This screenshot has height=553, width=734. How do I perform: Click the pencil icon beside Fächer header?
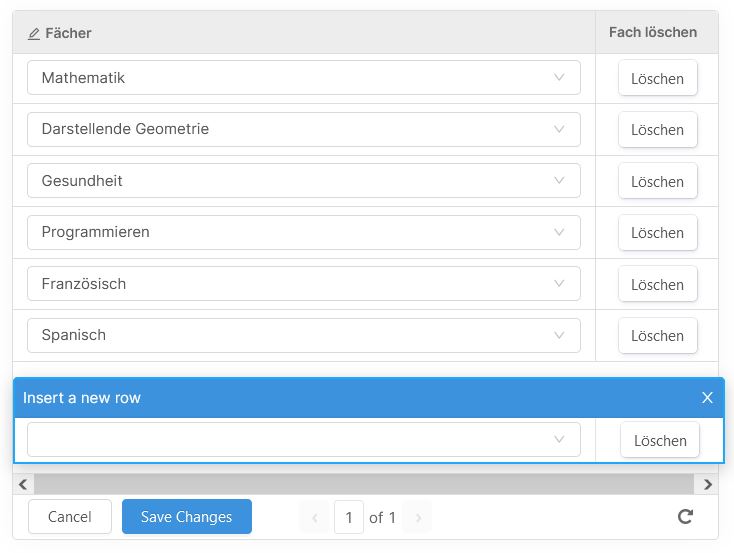(x=34, y=34)
